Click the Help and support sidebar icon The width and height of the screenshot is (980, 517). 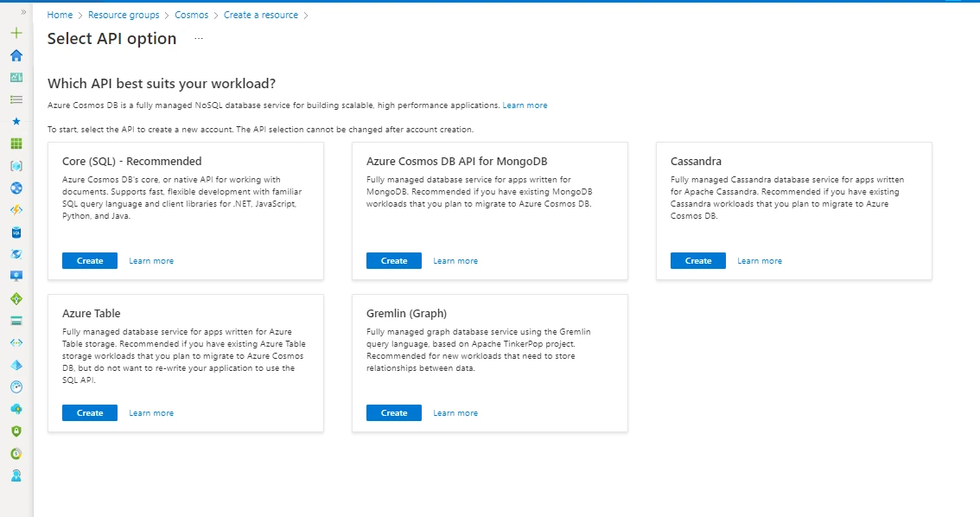coord(16,475)
